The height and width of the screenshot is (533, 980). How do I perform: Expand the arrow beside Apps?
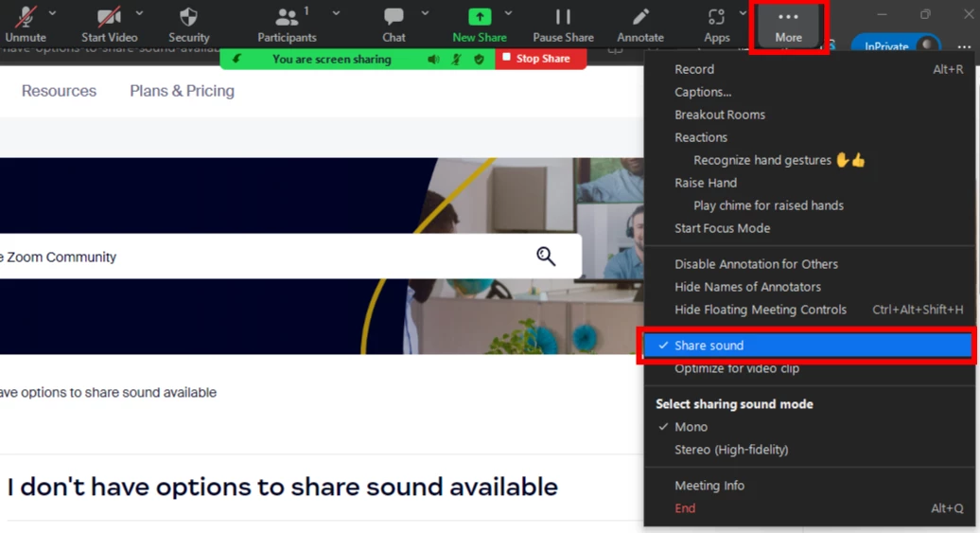point(743,12)
